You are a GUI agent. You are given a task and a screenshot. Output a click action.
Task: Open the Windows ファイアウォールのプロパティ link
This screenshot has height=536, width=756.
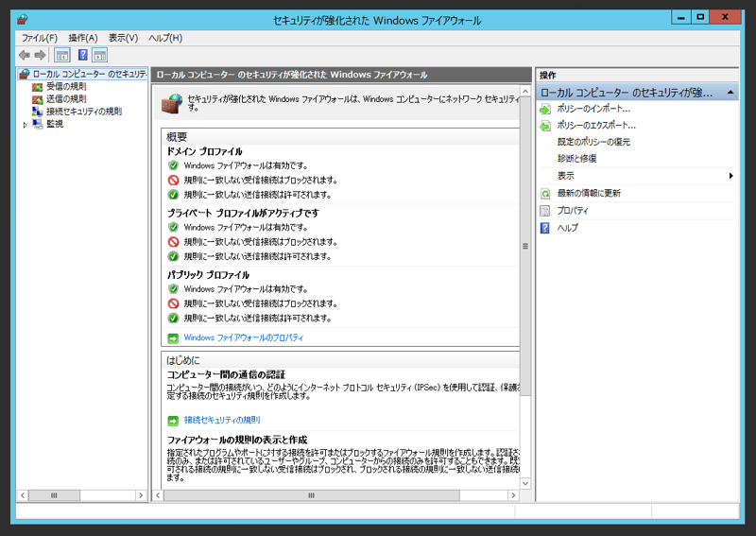click(x=244, y=337)
